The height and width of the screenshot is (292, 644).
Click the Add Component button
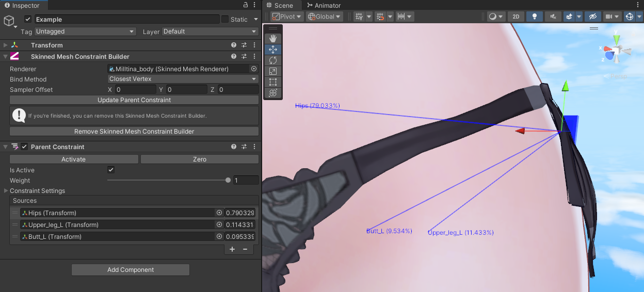click(131, 269)
